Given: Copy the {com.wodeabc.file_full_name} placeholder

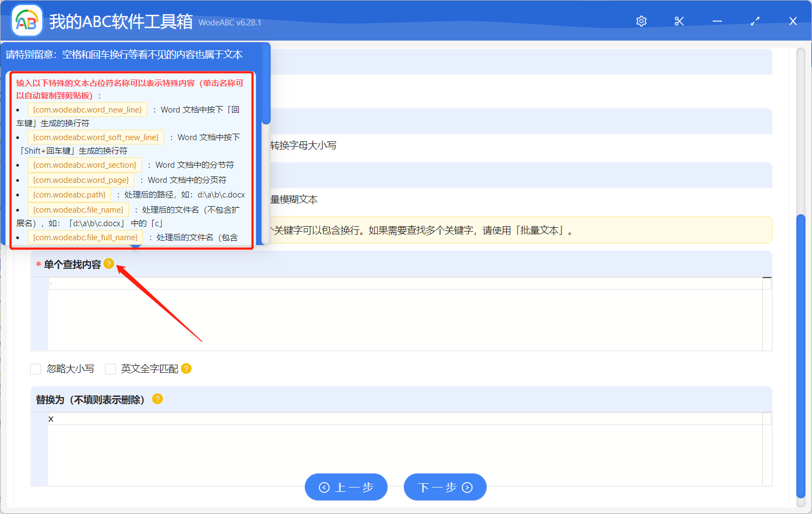Looking at the screenshot, I should [x=85, y=237].
